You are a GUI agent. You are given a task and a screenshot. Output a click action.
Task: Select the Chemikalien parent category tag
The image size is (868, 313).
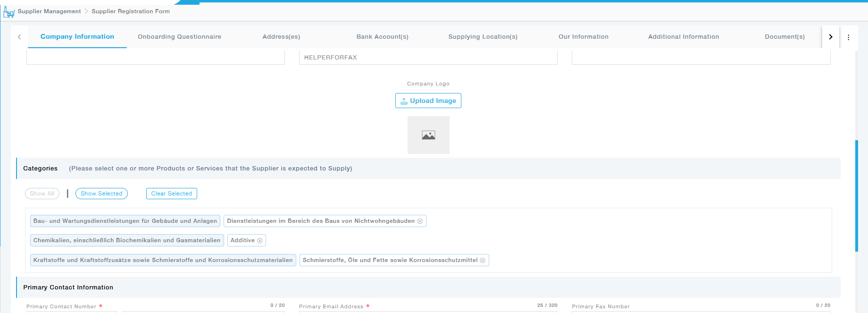pos(127,240)
